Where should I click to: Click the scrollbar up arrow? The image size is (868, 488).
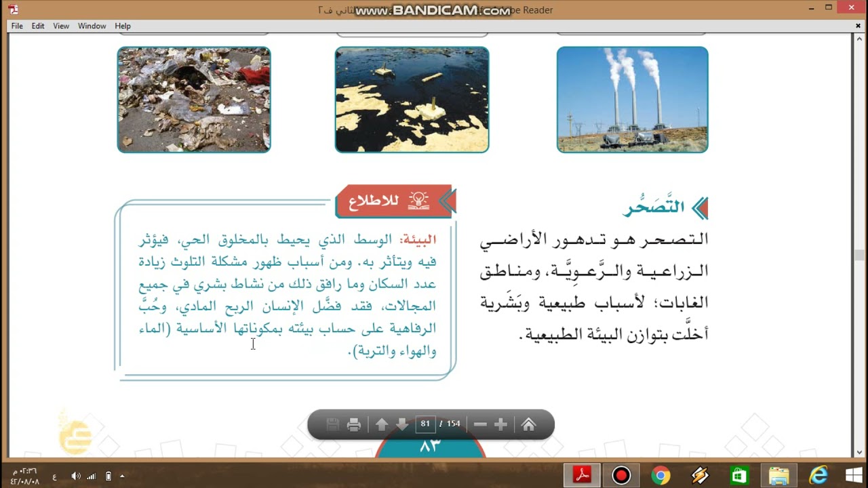tap(859, 39)
